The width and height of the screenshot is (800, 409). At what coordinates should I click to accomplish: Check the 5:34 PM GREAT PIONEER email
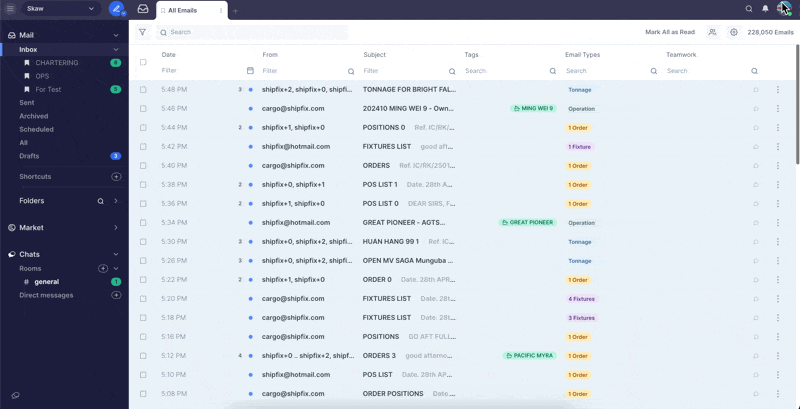143,223
